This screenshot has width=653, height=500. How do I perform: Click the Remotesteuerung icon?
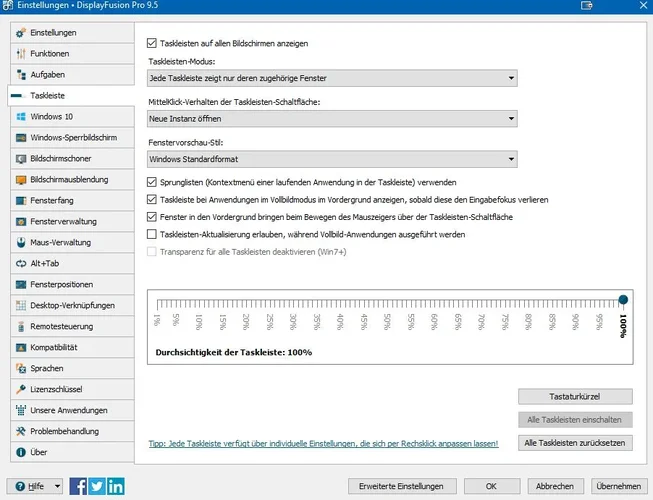21,327
